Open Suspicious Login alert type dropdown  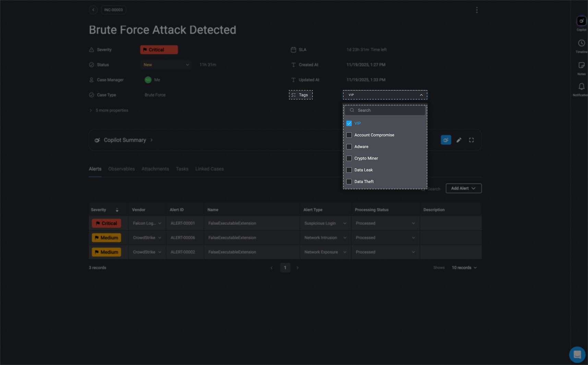tap(325, 223)
